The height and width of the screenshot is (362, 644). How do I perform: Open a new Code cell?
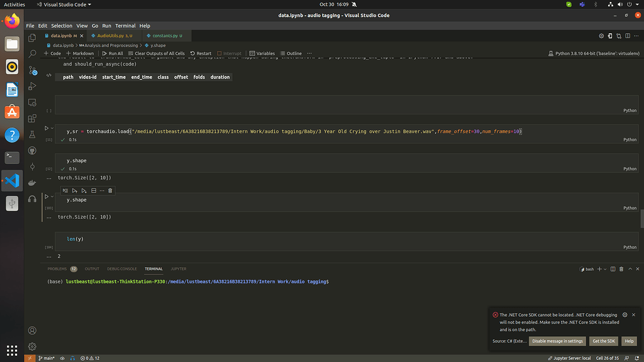click(x=52, y=53)
